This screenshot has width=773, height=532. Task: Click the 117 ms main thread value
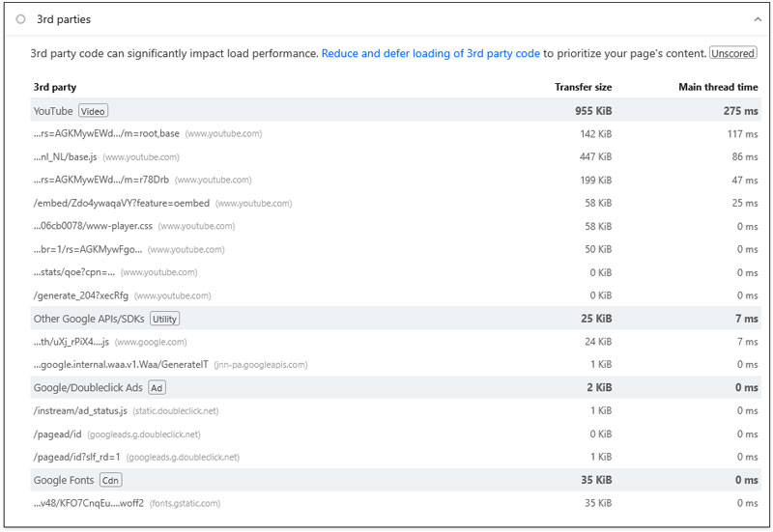[742, 133]
